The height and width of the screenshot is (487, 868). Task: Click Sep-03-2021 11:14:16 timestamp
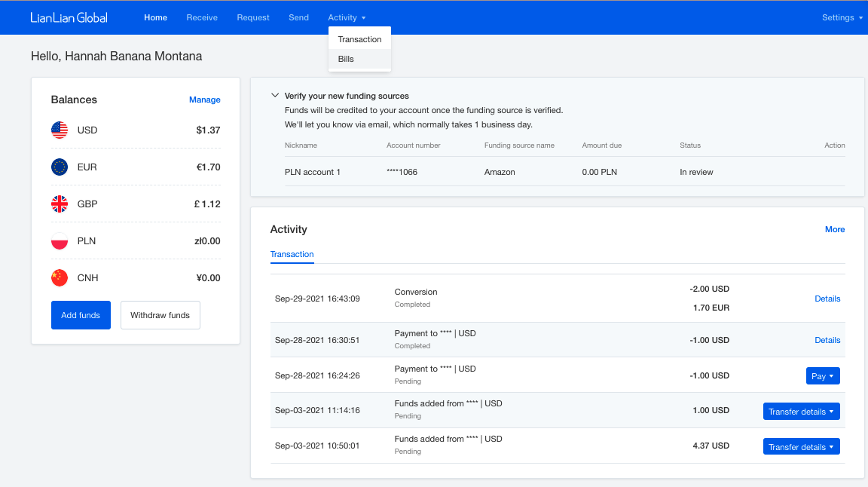point(317,411)
